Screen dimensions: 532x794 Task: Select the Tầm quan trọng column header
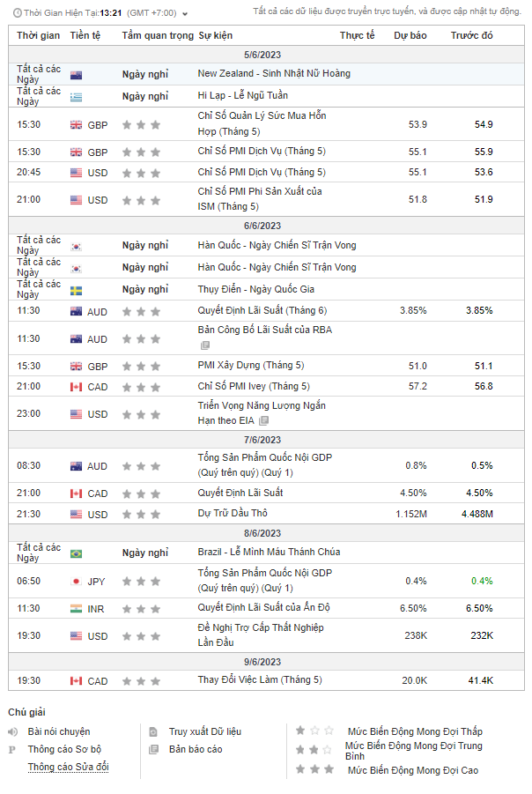pos(158,35)
